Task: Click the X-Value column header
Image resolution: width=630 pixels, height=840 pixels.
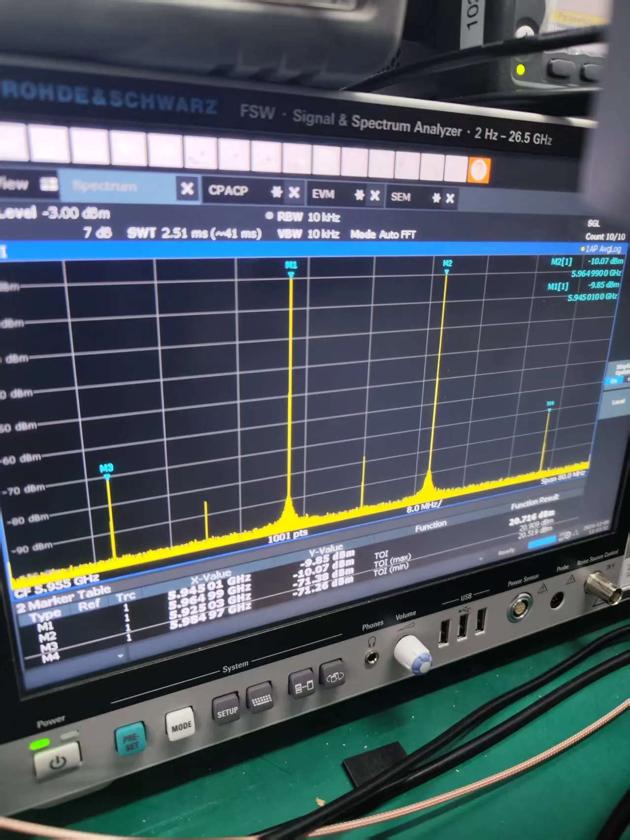Action: click(x=211, y=575)
